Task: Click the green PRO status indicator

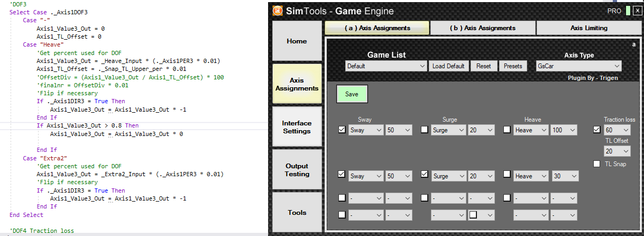Action: pos(628,11)
